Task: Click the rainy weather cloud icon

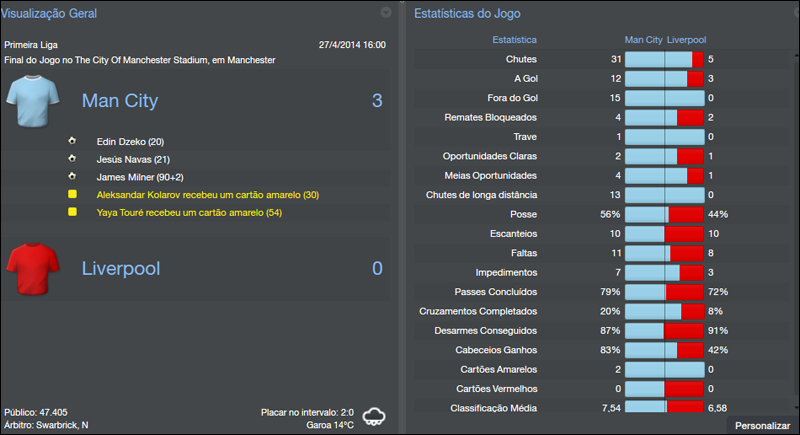Action: coord(375,415)
